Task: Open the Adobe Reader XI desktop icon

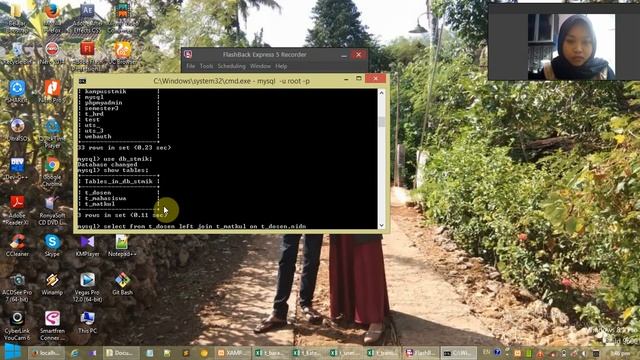Action: point(17,209)
